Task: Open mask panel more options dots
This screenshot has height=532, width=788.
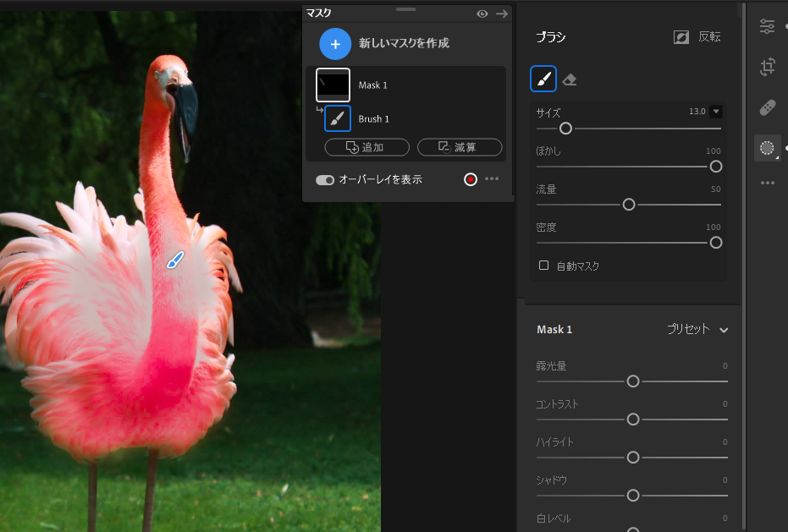Action: click(x=492, y=178)
